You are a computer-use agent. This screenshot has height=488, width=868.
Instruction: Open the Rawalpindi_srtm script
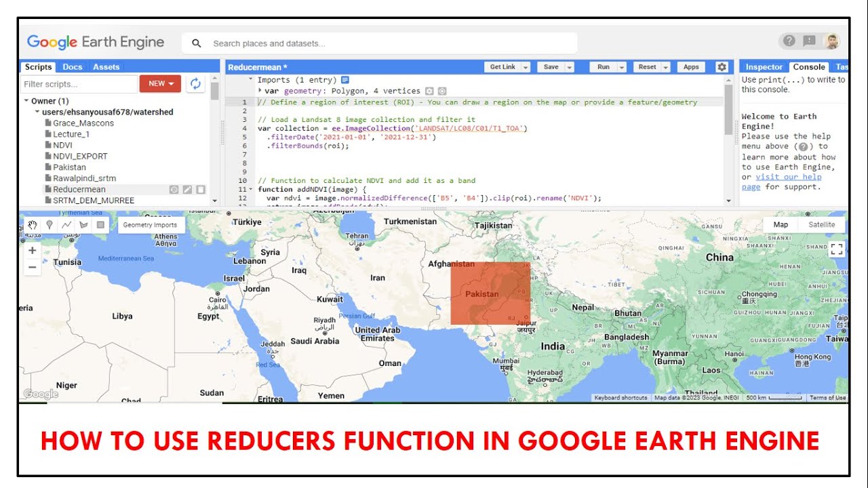pos(79,178)
